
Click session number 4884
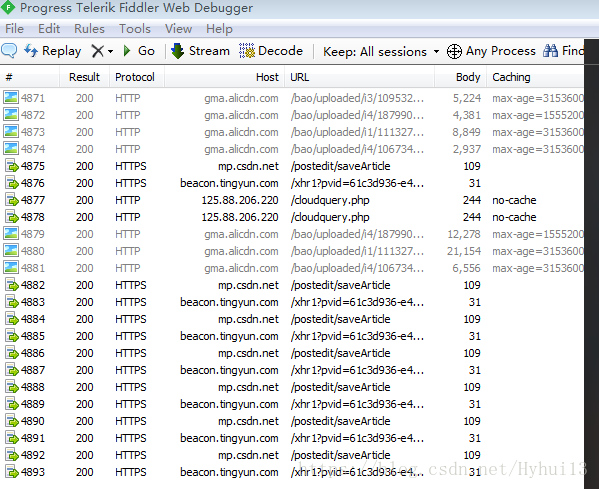click(x=33, y=319)
